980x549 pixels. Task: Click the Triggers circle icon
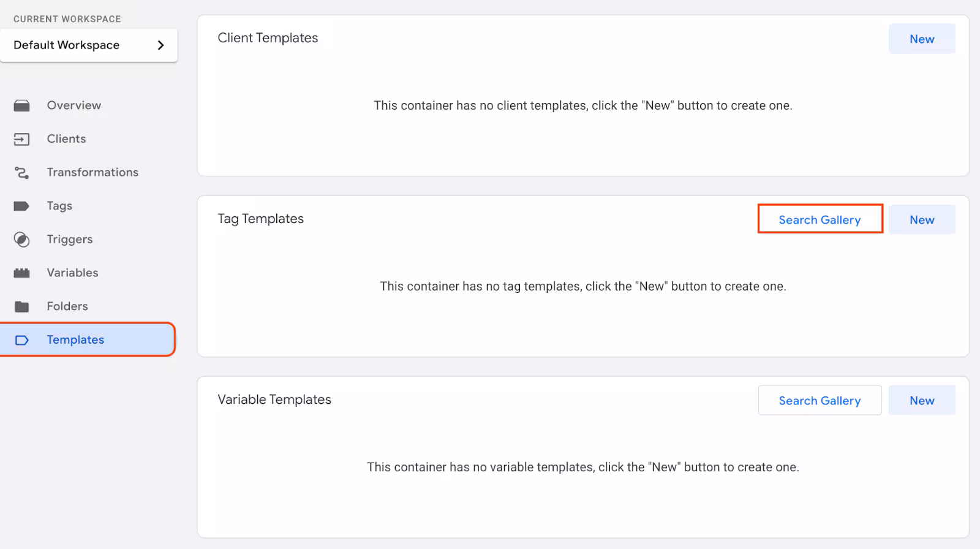click(21, 240)
